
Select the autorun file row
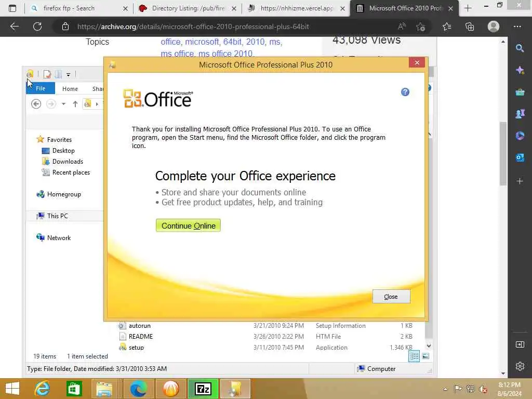click(x=265, y=325)
